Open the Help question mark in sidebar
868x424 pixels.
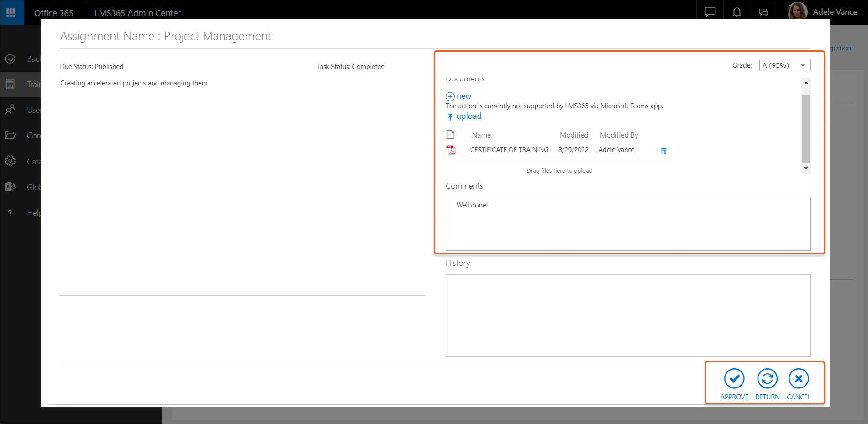point(10,213)
